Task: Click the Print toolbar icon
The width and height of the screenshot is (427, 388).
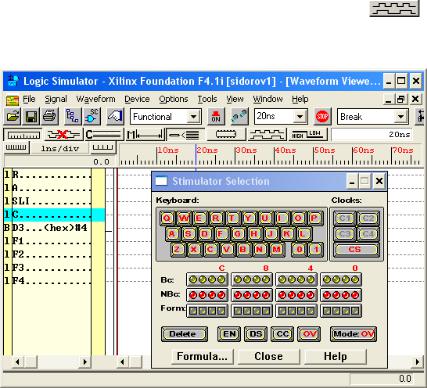Action: point(50,117)
